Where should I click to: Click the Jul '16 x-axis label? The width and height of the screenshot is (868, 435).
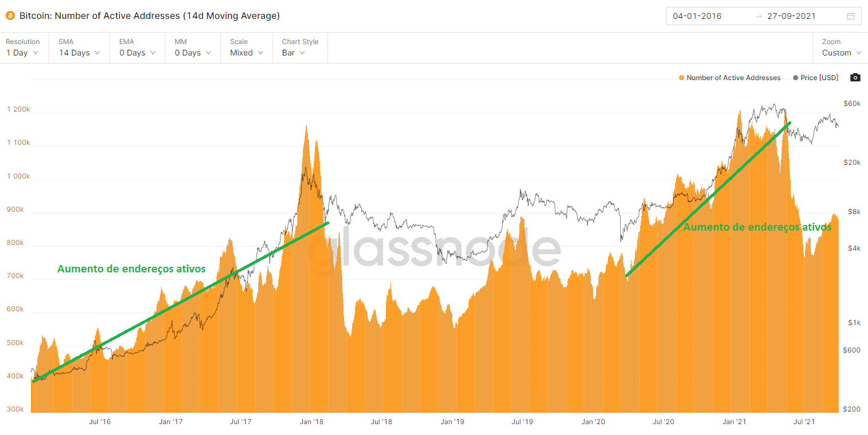tap(100, 422)
